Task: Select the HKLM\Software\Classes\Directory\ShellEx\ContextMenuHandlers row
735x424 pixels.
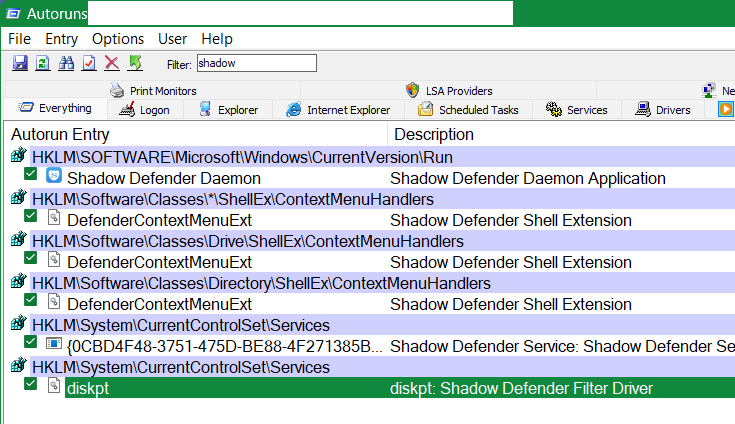Action: (382, 283)
